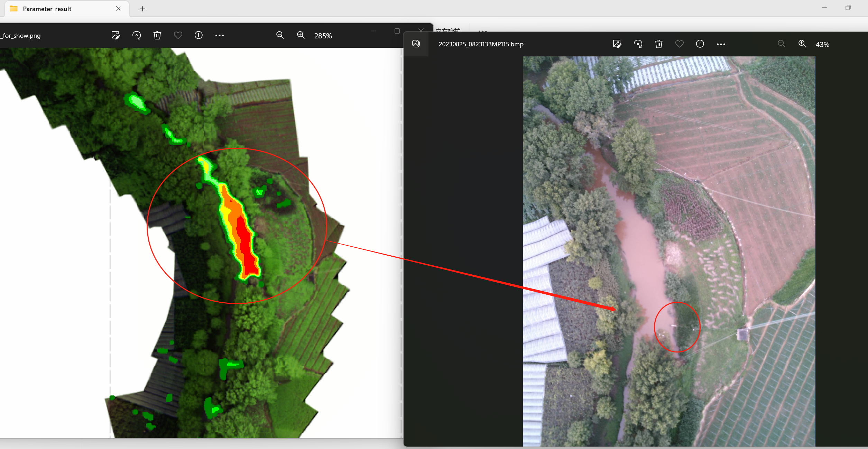868x449 pixels.
Task: Open the photo gallery icon in right viewer
Action: (416, 44)
